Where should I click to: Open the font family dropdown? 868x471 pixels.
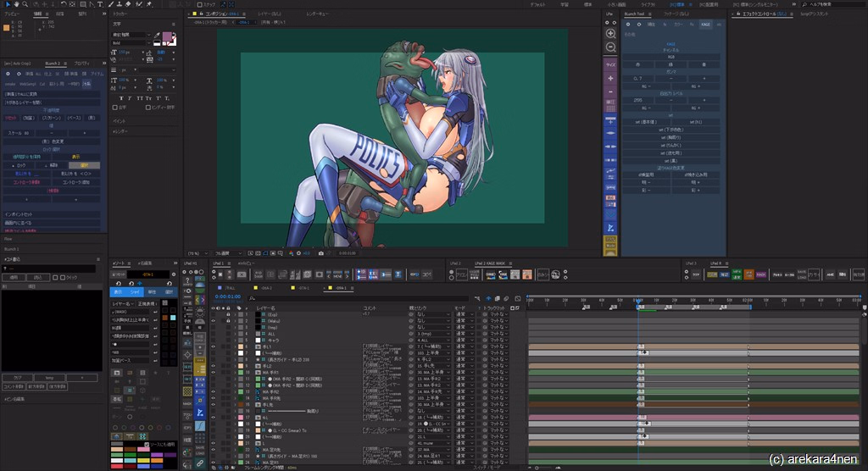click(x=131, y=35)
